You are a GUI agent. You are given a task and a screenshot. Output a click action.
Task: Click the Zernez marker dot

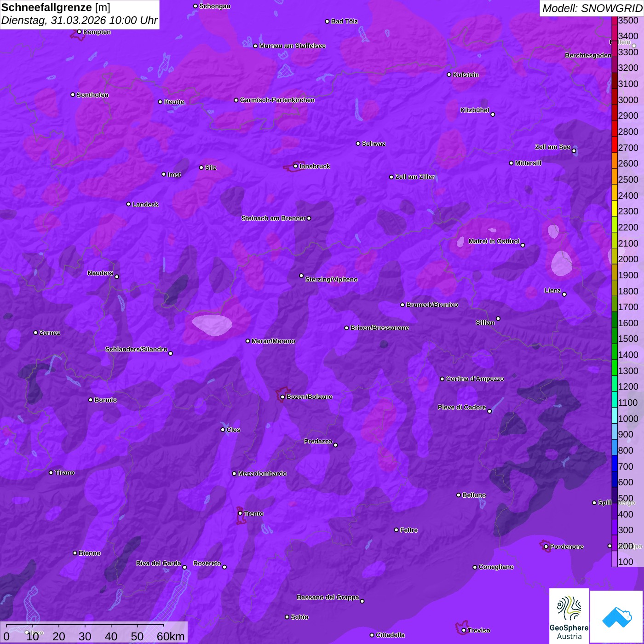click(x=35, y=333)
